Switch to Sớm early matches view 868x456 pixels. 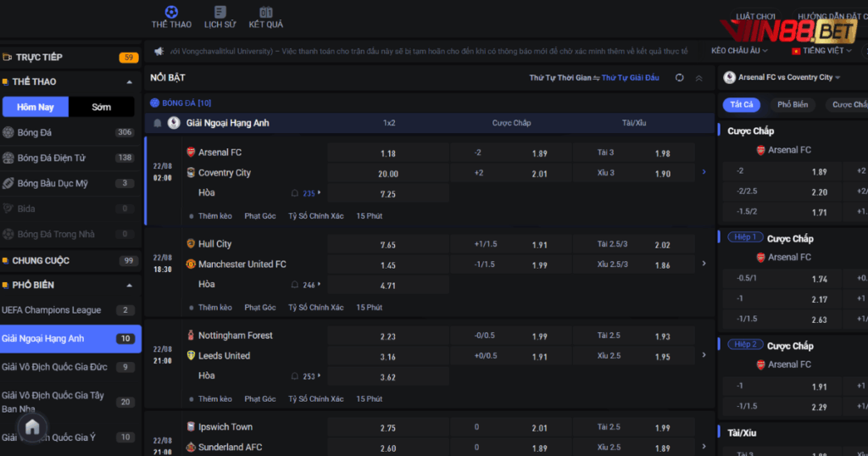pos(102,107)
